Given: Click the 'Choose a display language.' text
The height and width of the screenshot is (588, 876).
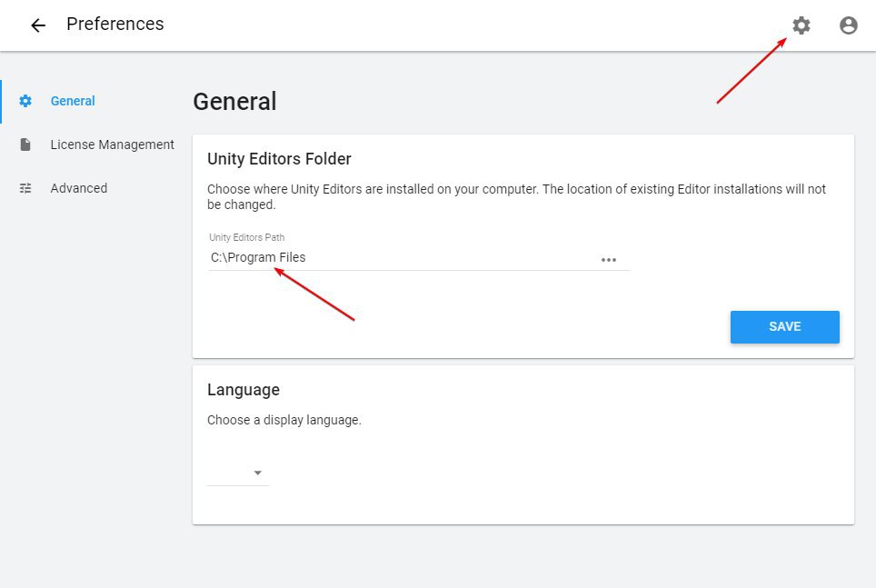Looking at the screenshot, I should coord(284,420).
